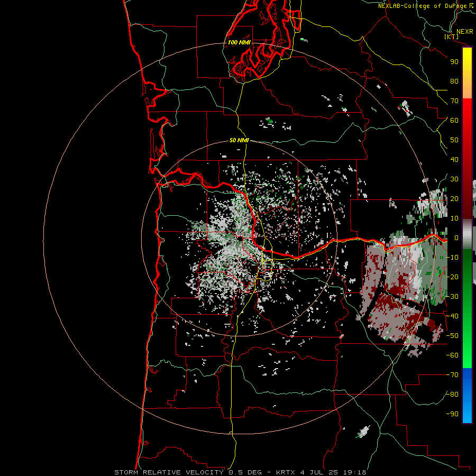476x476 pixels.
Task: Click the -60 knot label on the color scale
Action: pos(452,355)
